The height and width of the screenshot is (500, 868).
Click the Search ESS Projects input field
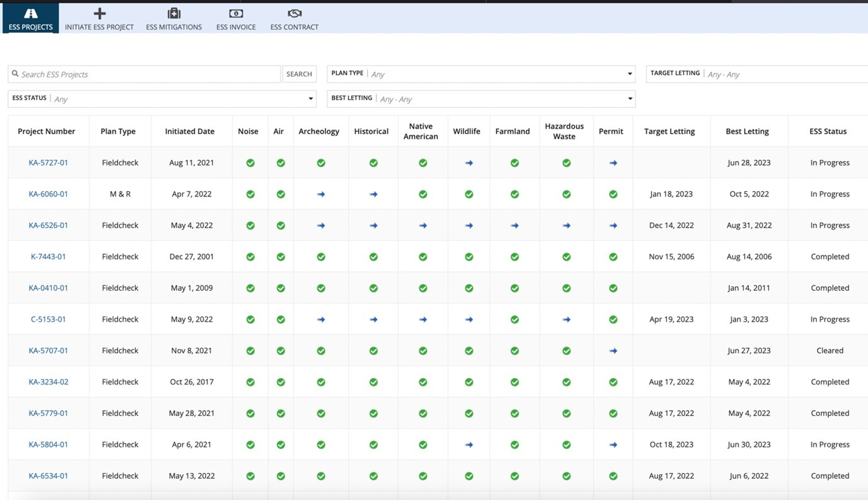click(x=144, y=74)
